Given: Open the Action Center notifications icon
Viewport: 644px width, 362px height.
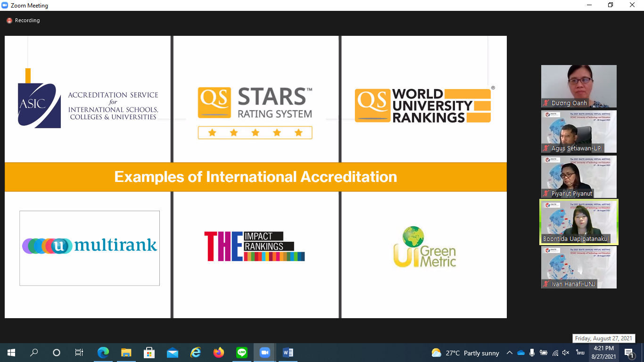Looking at the screenshot, I should tap(629, 353).
